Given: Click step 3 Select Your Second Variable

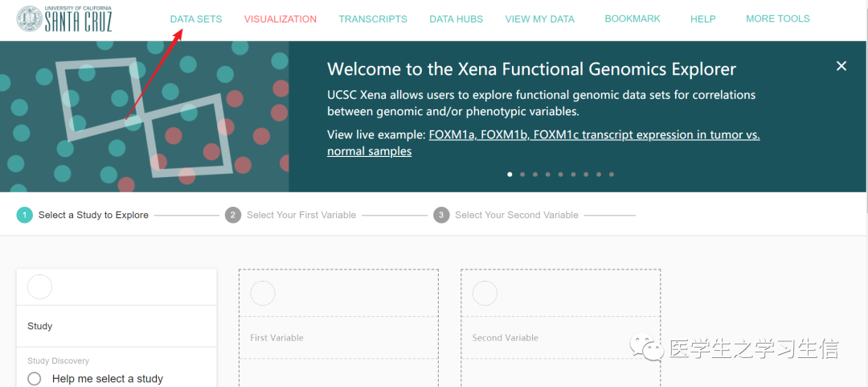Looking at the screenshot, I should tap(506, 215).
